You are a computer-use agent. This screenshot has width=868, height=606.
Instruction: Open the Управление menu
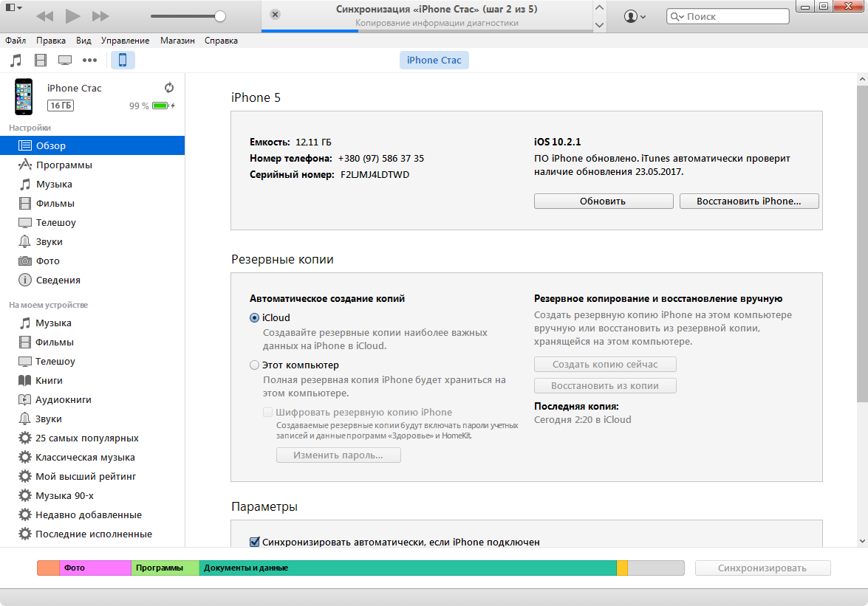coord(125,41)
